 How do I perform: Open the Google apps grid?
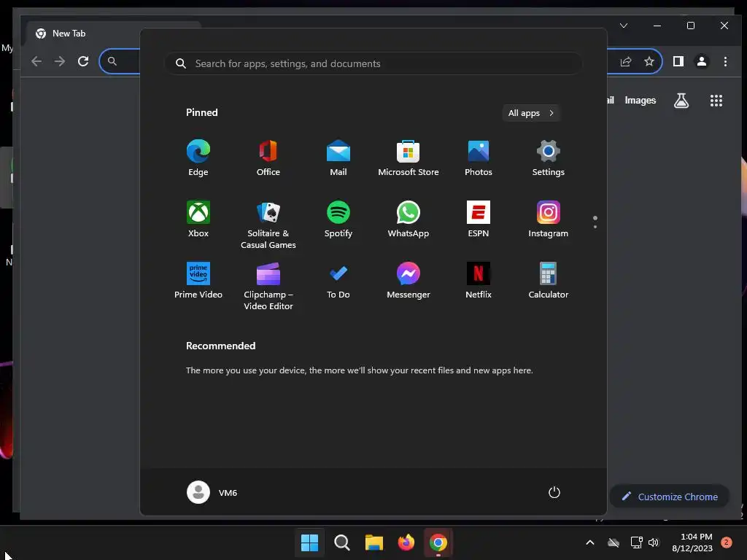click(716, 101)
